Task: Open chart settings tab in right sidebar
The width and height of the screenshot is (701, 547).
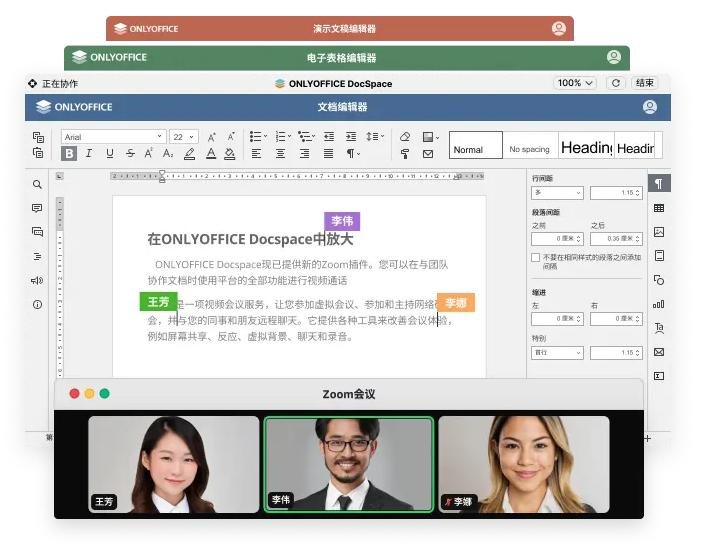Action: [659, 304]
